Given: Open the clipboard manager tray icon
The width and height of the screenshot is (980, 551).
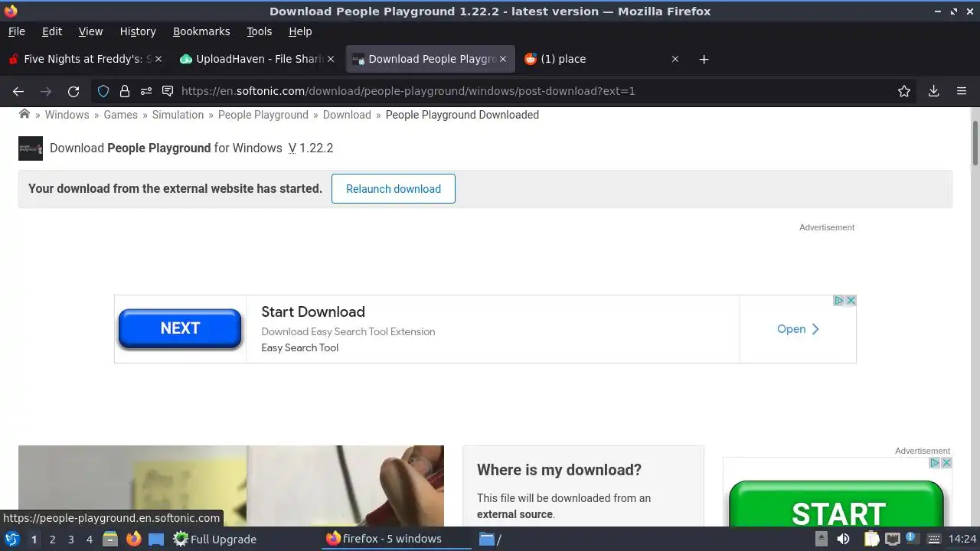Looking at the screenshot, I should click(872, 539).
